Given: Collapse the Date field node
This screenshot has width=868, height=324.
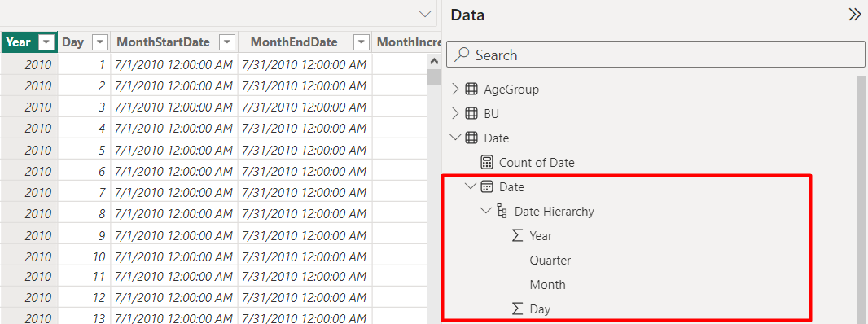Looking at the screenshot, I should pos(471,186).
